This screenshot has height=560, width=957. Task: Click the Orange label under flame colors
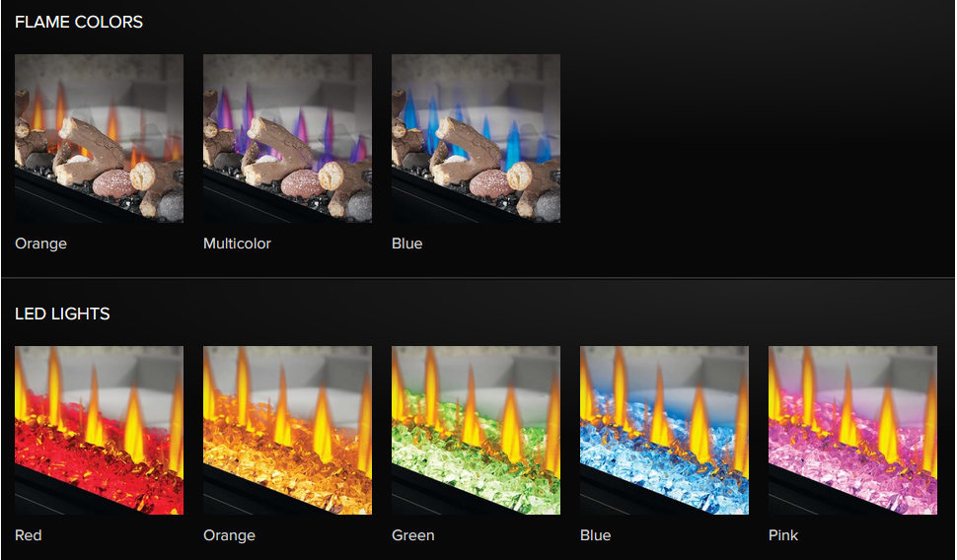[40, 244]
